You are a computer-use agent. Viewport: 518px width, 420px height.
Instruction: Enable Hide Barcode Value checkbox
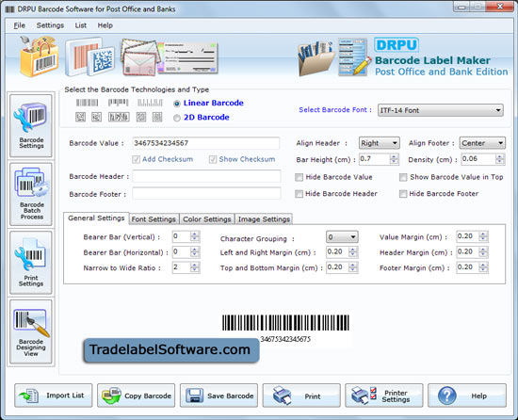click(x=299, y=177)
